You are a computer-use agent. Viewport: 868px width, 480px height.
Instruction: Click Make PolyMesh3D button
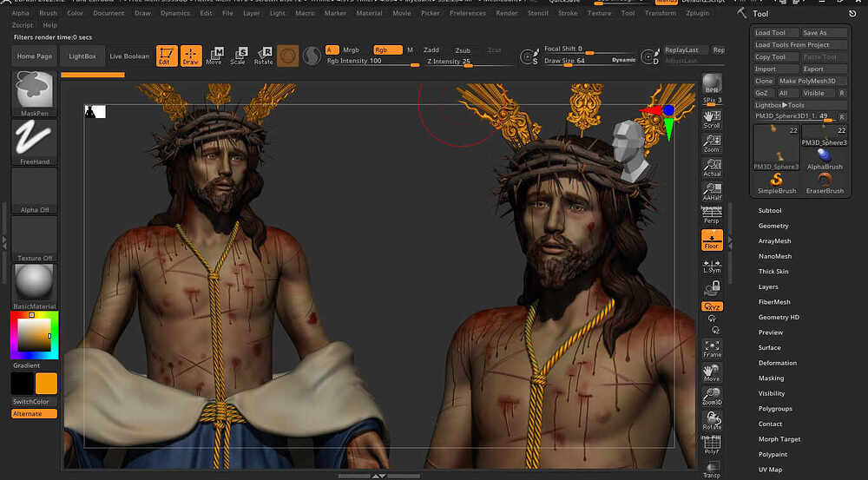click(812, 81)
